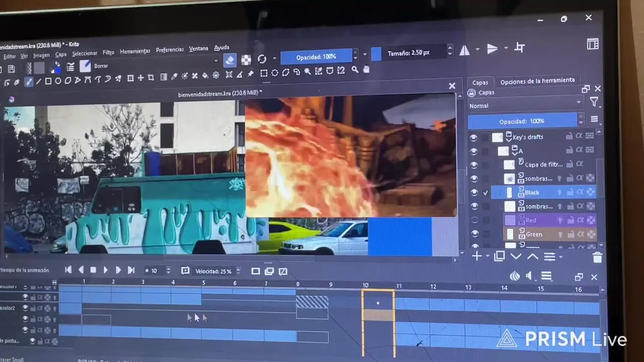Hide the Capa de filtro layer
This screenshot has width=644, height=362.
(473, 164)
